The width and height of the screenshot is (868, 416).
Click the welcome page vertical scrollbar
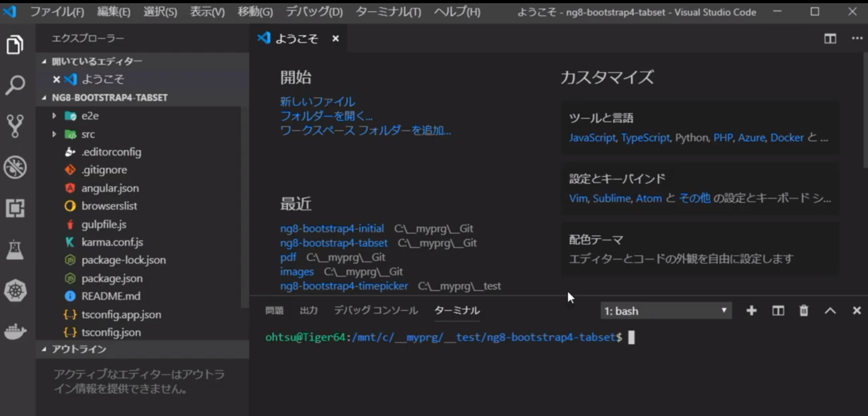(x=865, y=109)
